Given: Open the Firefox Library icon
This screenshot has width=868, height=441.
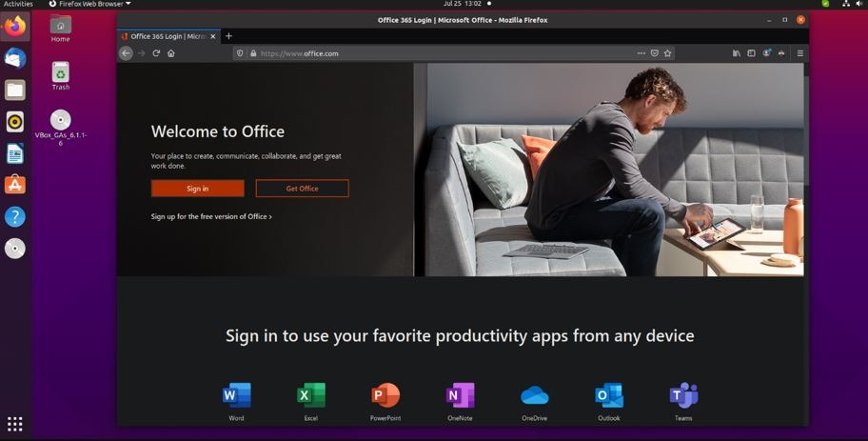Looking at the screenshot, I should pyautogui.click(x=737, y=53).
